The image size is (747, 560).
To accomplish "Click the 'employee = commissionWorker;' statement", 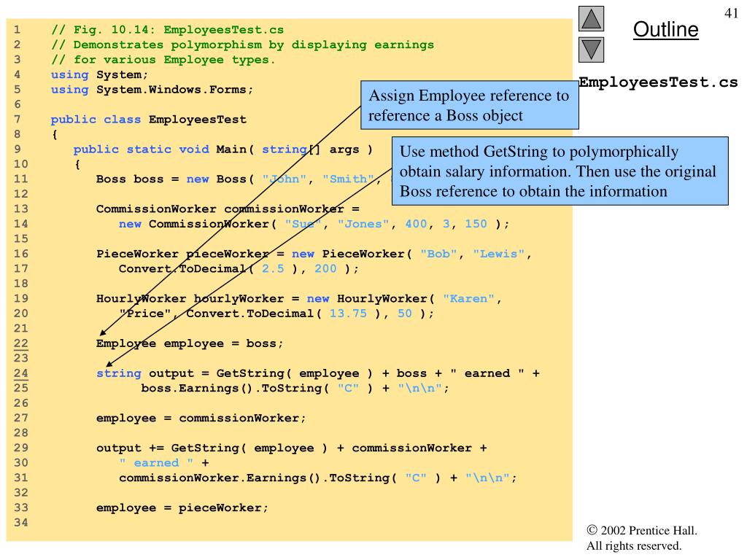I will click(201, 418).
